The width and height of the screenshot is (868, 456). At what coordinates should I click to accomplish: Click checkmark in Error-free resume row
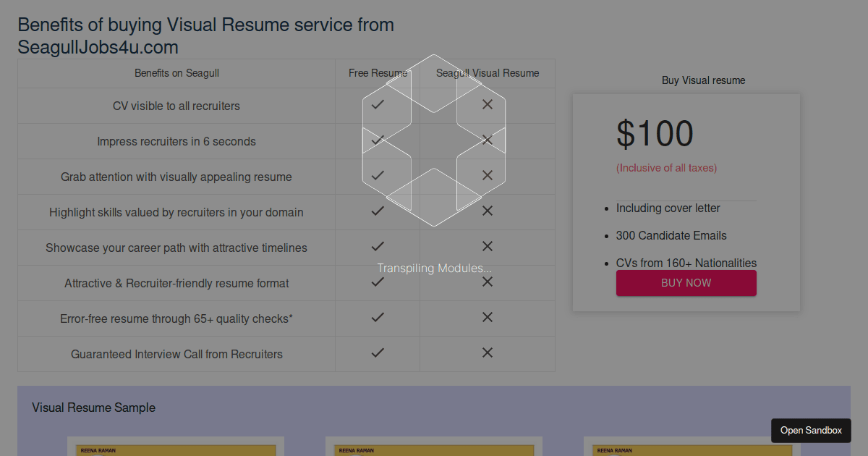click(x=377, y=318)
